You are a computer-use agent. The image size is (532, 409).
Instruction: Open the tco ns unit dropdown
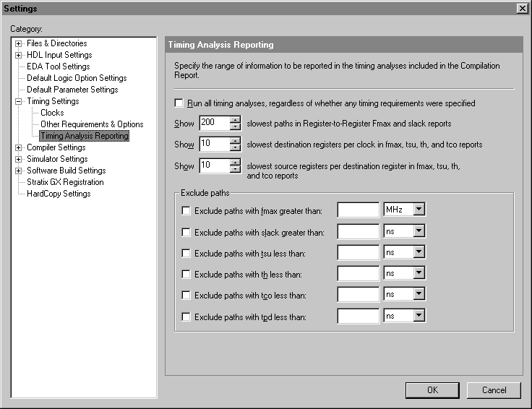click(419, 295)
